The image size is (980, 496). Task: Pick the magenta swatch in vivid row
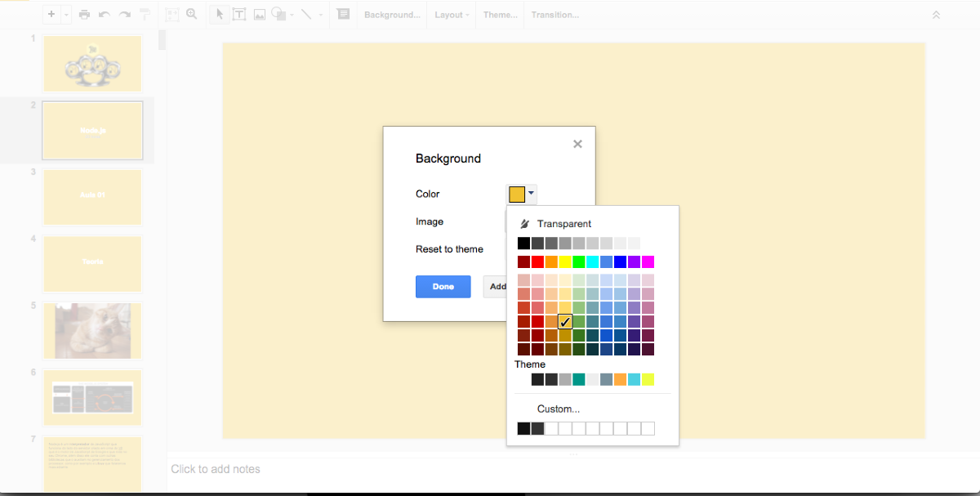coord(648,262)
